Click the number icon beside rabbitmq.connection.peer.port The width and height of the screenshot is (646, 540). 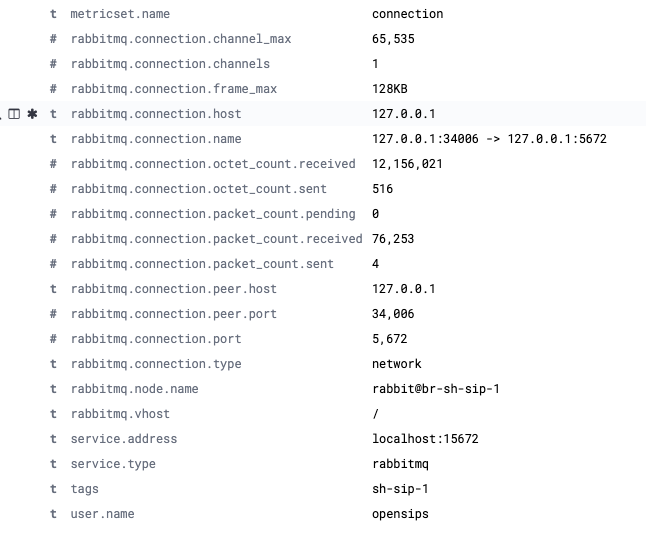click(53, 314)
